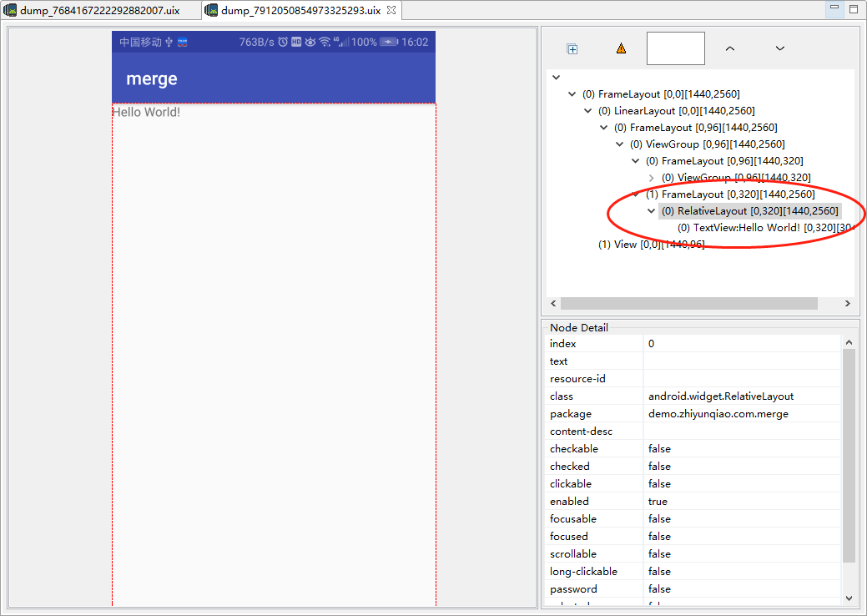This screenshot has height=616, width=867.
Task: Click the alarm clock icon in status bar
Action: (x=283, y=42)
